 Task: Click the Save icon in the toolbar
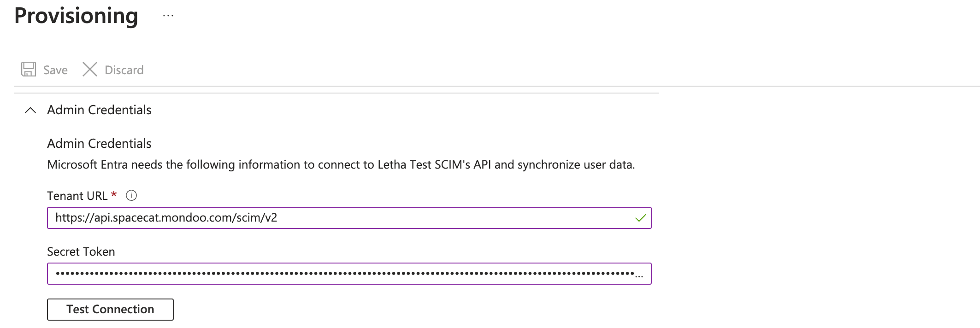pos(29,69)
